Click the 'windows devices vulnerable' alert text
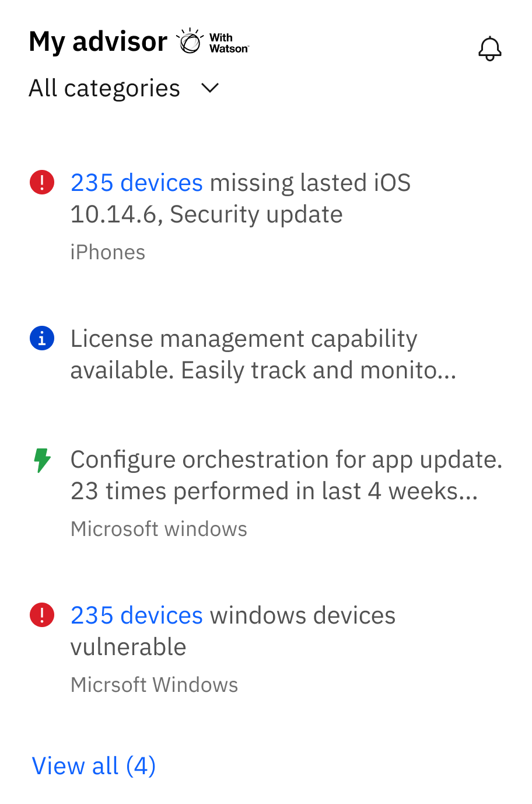 coord(302,615)
